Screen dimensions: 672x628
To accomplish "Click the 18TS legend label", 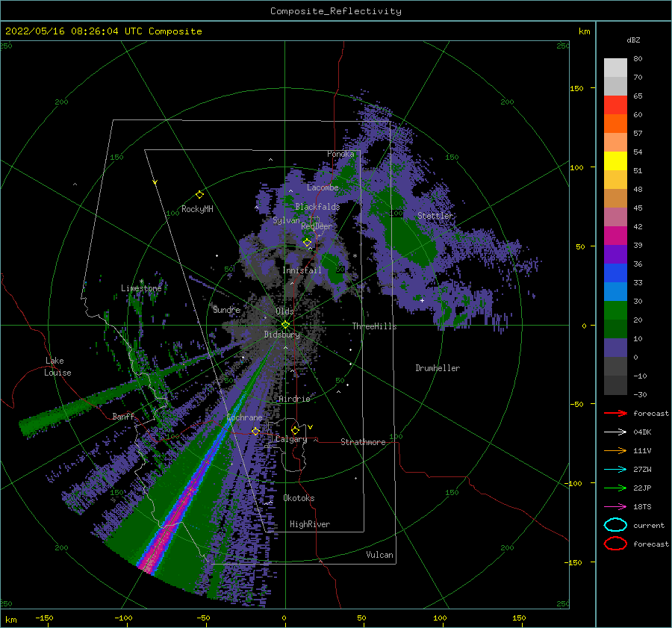I will click(642, 507).
